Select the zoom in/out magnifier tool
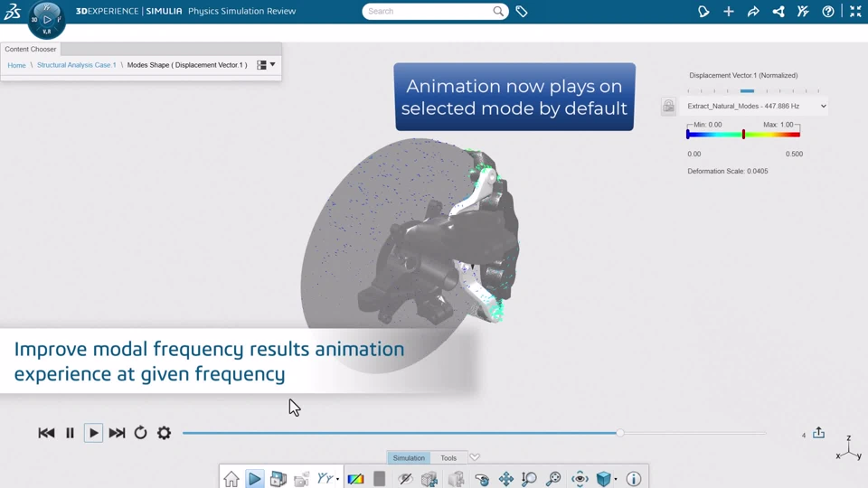The height and width of the screenshot is (488, 868). click(x=529, y=479)
